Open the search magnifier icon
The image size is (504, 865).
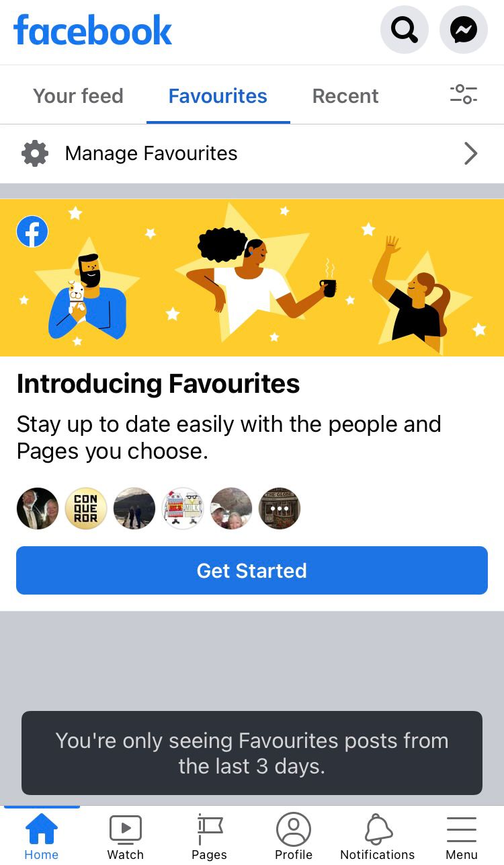tap(405, 30)
